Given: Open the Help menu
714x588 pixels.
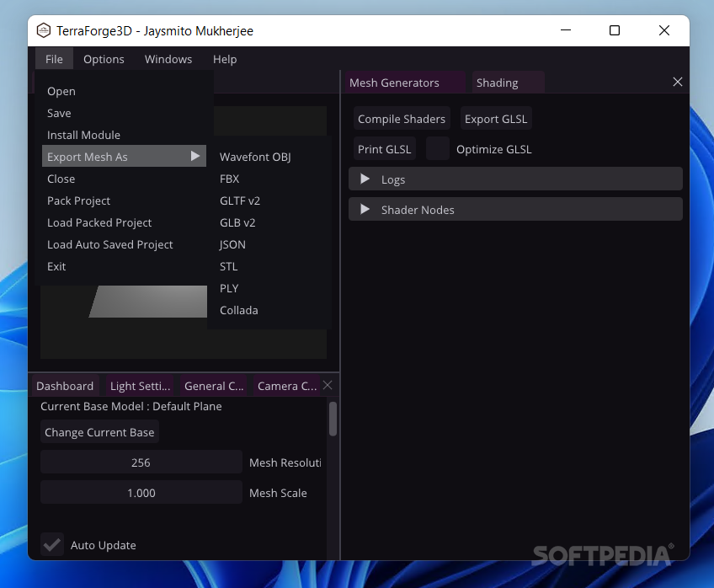Looking at the screenshot, I should (225, 59).
